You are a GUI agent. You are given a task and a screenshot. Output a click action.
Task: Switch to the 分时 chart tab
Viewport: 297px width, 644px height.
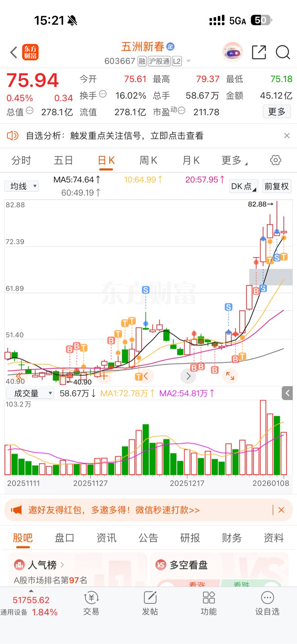tap(21, 161)
